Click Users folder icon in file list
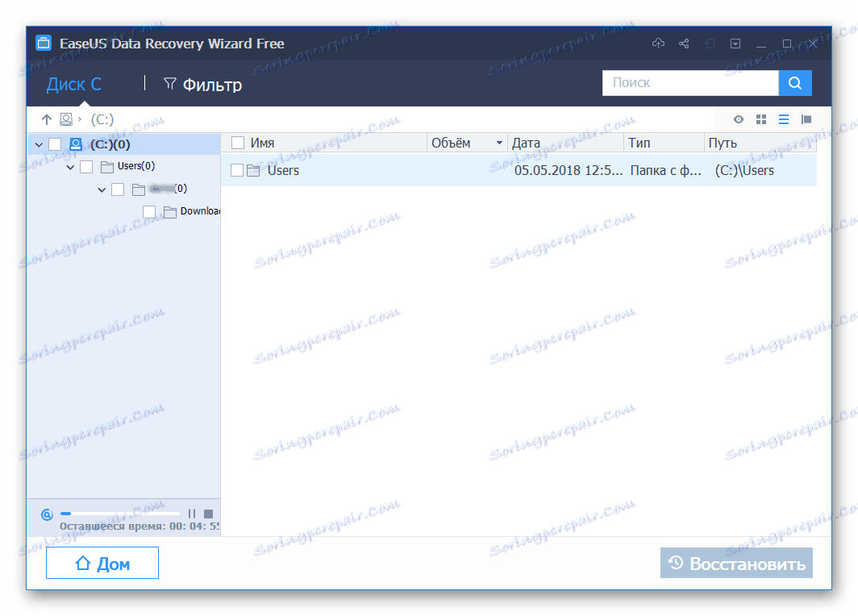Screen dimensions: 858x616 tap(253, 170)
